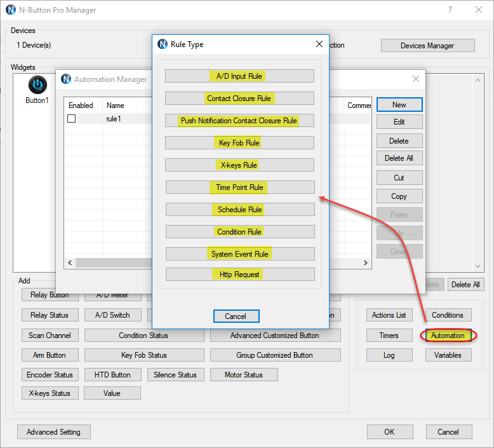The height and width of the screenshot is (448, 494).
Task: Add a Silence Status widget
Action: [x=175, y=374]
